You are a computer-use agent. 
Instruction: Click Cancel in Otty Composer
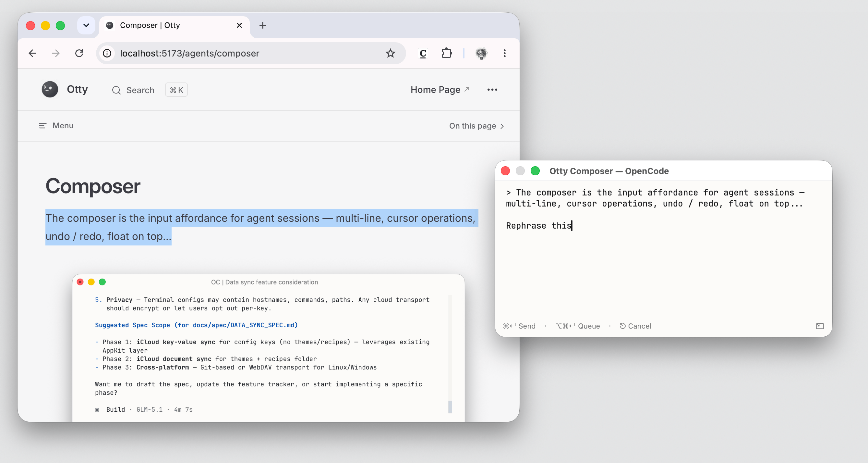(x=635, y=326)
